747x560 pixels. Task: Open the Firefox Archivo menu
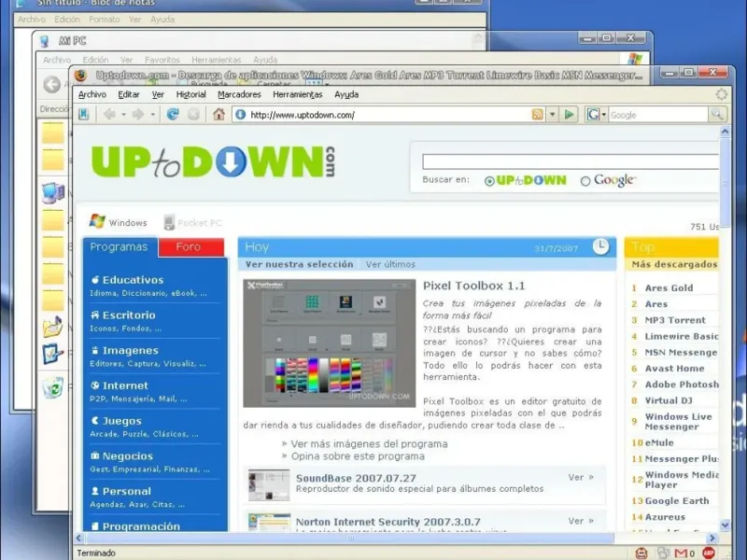pyautogui.click(x=92, y=94)
